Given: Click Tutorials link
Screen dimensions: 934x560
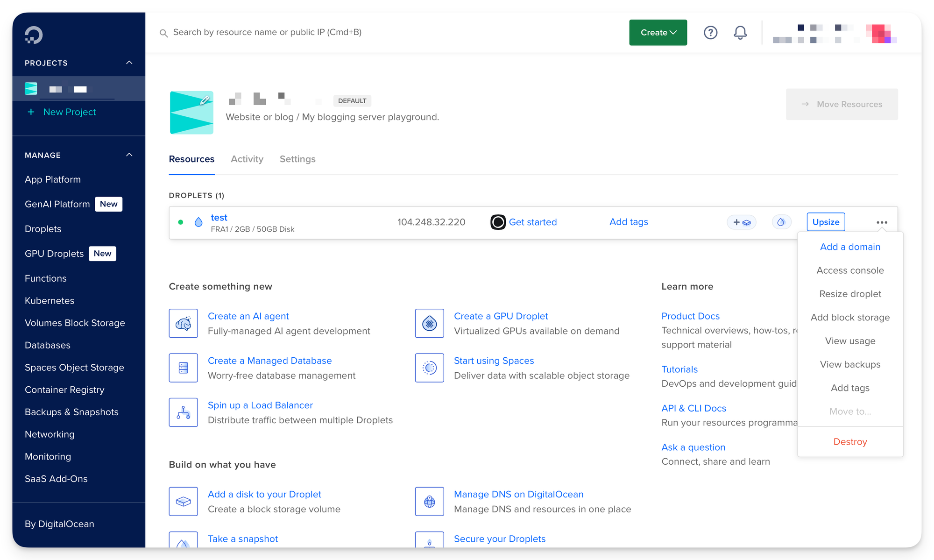Looking at the screenshot, I should [x=679, y=369].
